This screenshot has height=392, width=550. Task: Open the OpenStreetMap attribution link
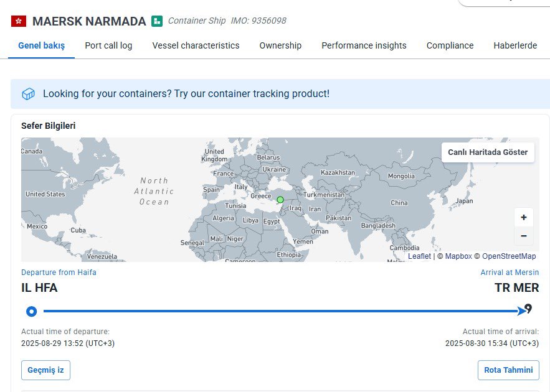click(x=509, y=256)
